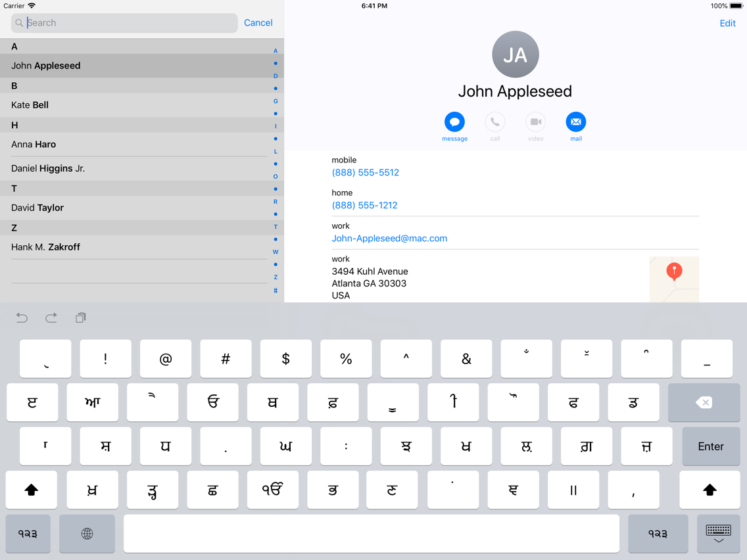Open the email John-Appleseed@mac.com
The image size is (747, 560).
pyautogui.click(x=389, y=238)
